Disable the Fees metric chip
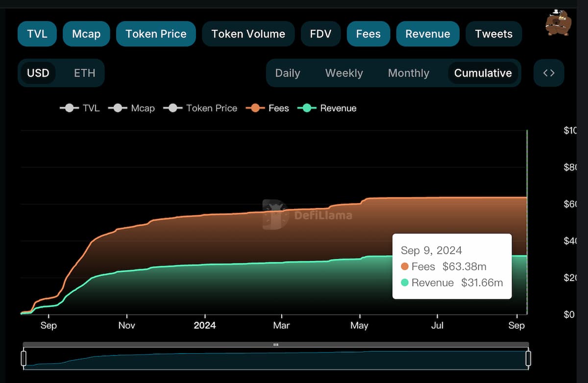Screen dimensions: 588x383 (368, 34)
